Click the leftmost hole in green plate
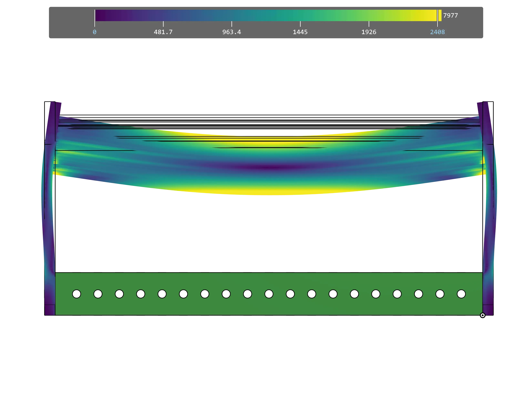 tap(77, 294)
